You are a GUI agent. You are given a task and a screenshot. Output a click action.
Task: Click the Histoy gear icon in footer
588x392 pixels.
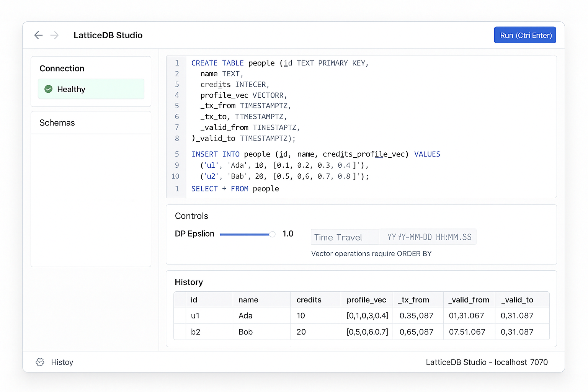click(x=40, y=362)
